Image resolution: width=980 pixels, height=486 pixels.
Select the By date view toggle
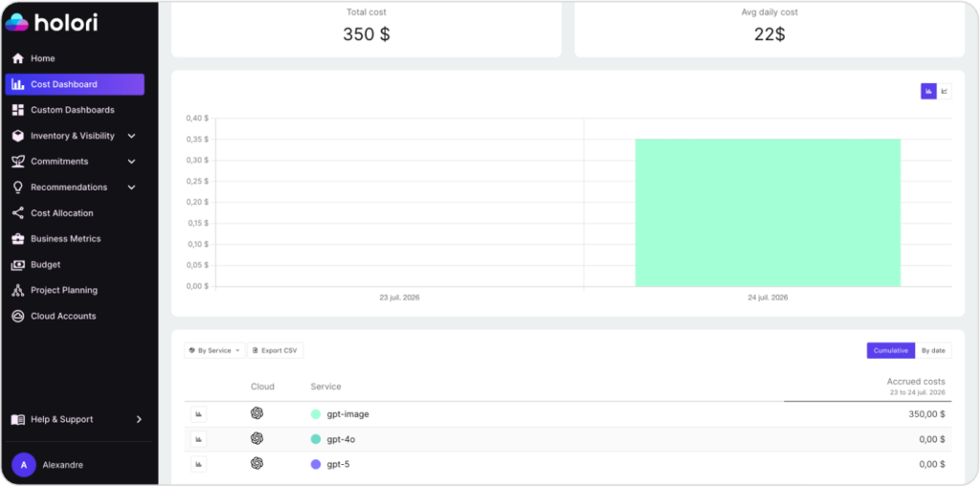click(934, 350)
